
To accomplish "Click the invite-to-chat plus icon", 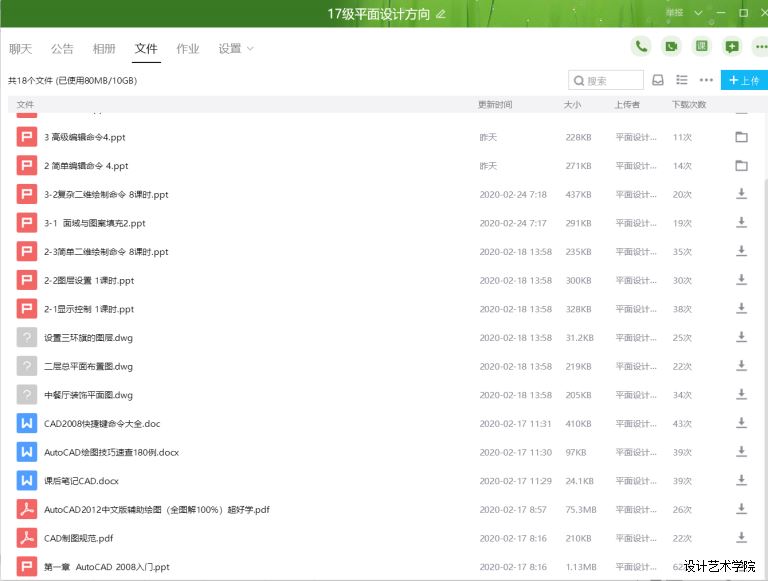I will (x=732, y=46).
